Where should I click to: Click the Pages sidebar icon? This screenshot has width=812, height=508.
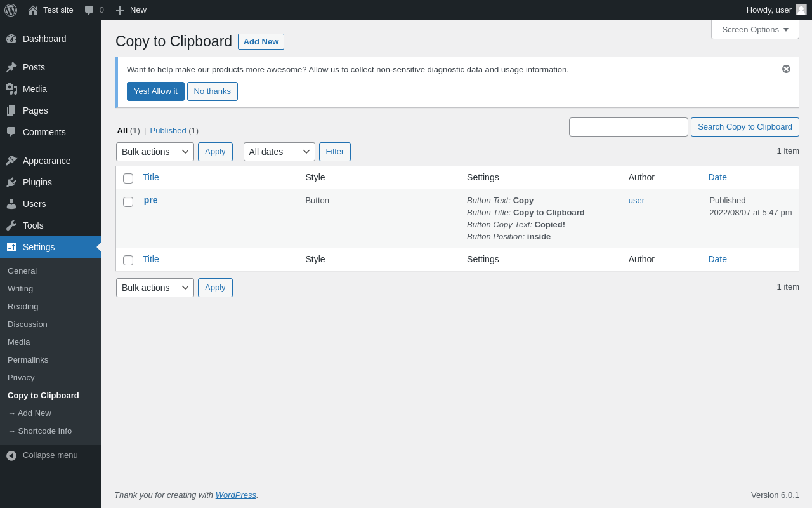pyautogui.click(x=11, y=110)
